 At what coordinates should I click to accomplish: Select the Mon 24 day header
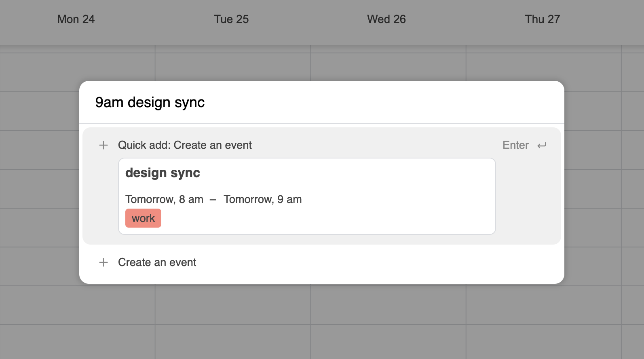76,19
